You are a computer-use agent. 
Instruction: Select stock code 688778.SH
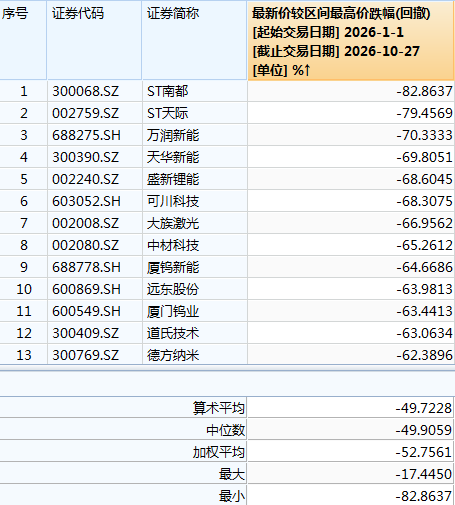coord(86,267)
